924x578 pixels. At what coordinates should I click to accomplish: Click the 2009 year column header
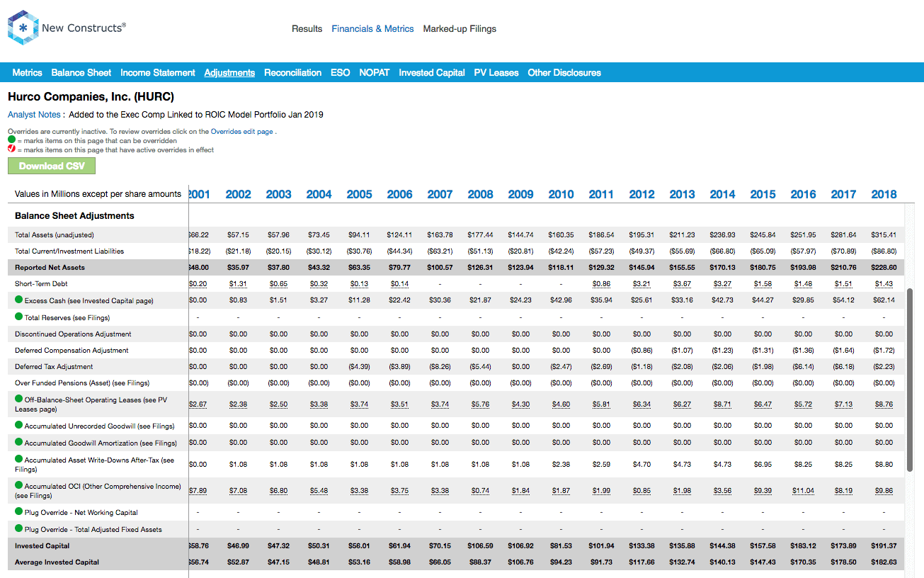[521, 194]
